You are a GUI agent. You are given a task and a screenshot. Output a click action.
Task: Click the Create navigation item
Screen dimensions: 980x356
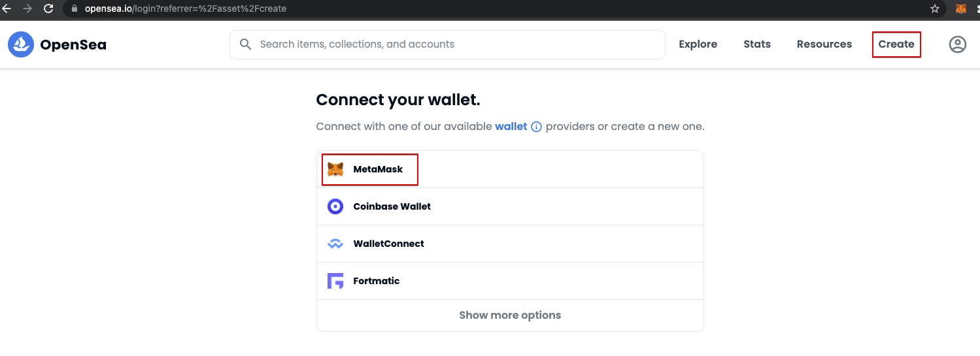(896, 44)
